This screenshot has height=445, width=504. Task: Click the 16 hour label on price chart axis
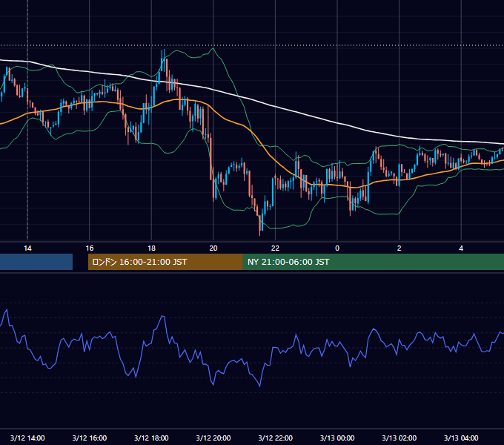coord(90,248)
